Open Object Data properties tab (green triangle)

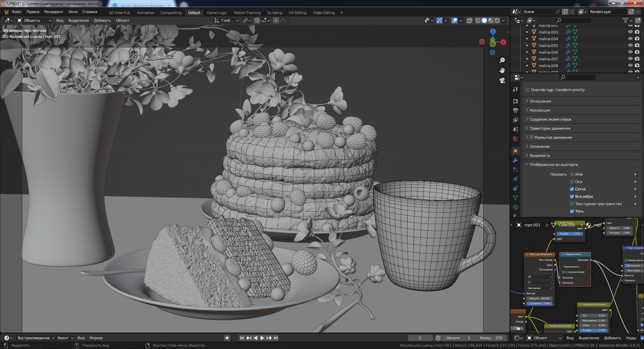click(516, 198)
